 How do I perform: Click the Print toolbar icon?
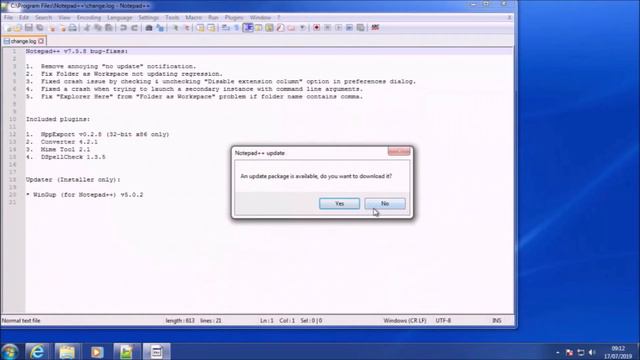(73, 28)
